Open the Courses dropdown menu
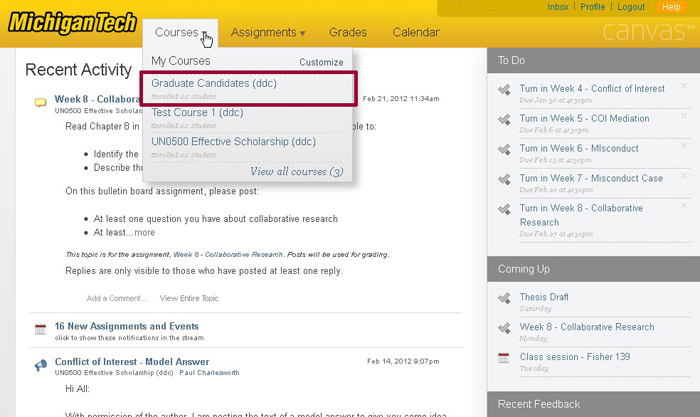The height and width of the screenshot is (417, 700). tap(180, 33)
